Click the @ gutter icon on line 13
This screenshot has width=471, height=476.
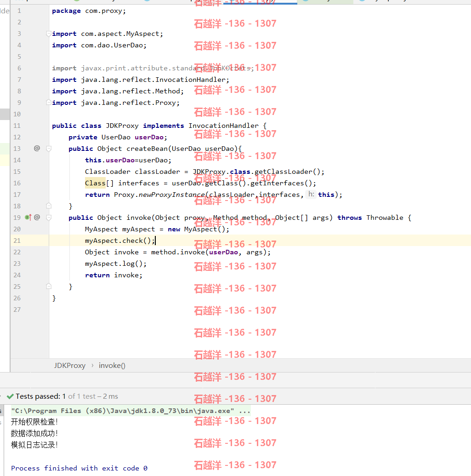pos(37,148)
